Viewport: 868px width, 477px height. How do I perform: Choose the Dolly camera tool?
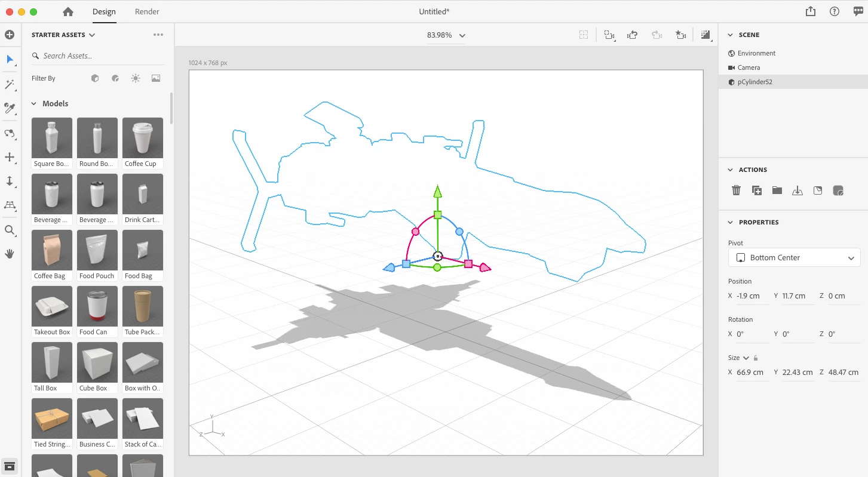tap(10, 181)
